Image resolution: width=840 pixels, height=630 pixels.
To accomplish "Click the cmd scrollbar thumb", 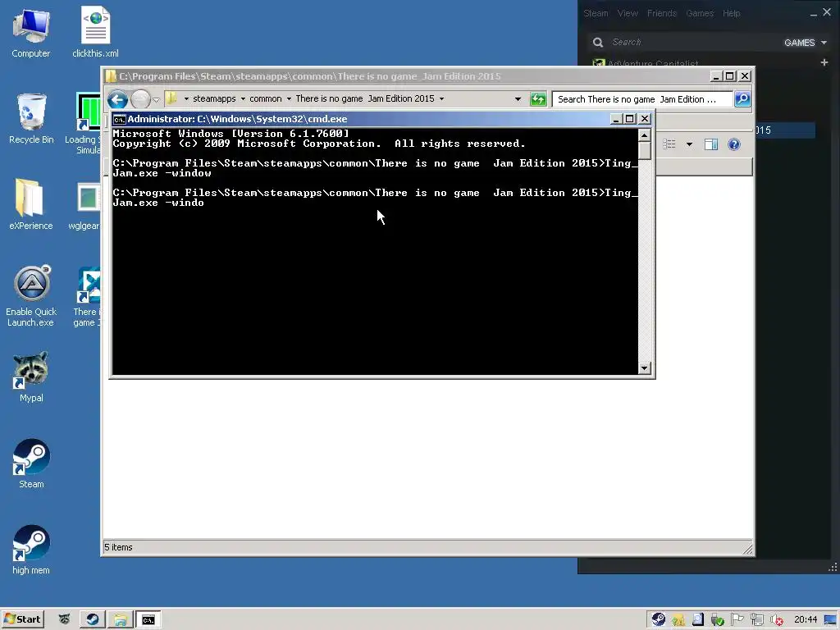I will pos(645,151).
